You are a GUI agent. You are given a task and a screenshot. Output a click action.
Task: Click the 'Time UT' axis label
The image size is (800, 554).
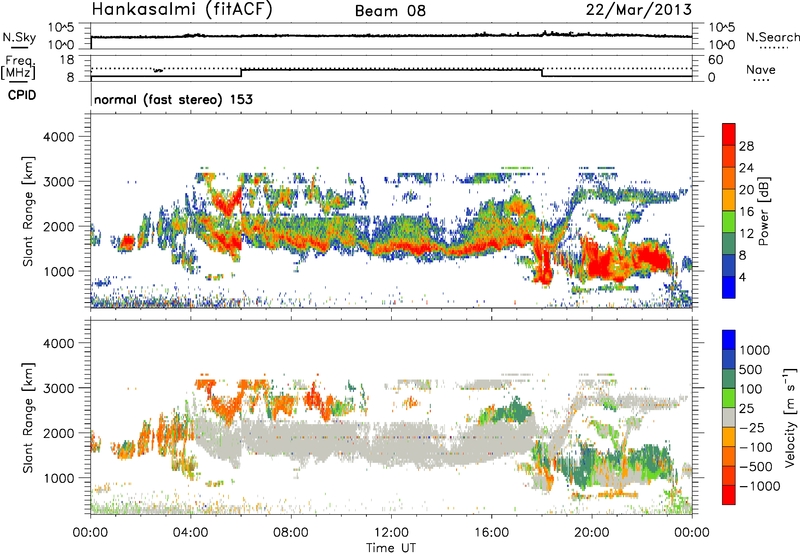pyautogui.click(x=391, y=548)
